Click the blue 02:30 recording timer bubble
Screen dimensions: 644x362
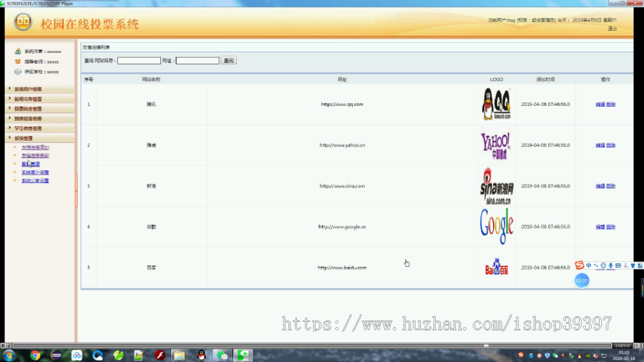point(582,280)
